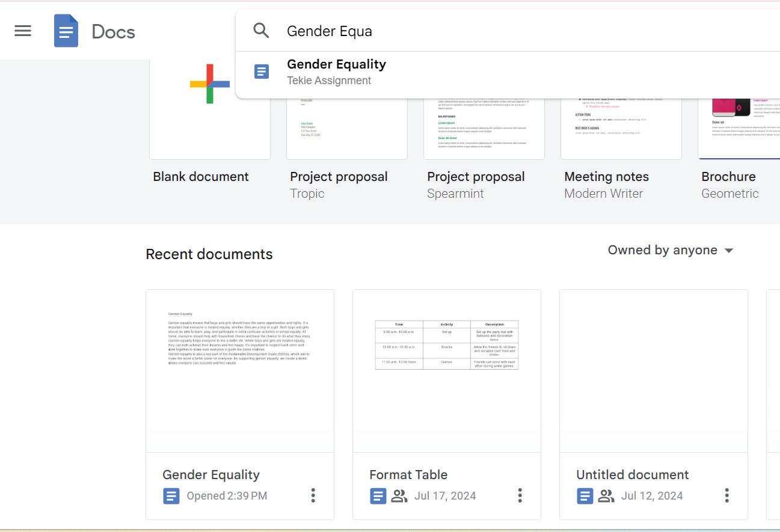Click the shared people icon on Format Table
This screenshot has width=780, height=532.
[x=399, y=496]
